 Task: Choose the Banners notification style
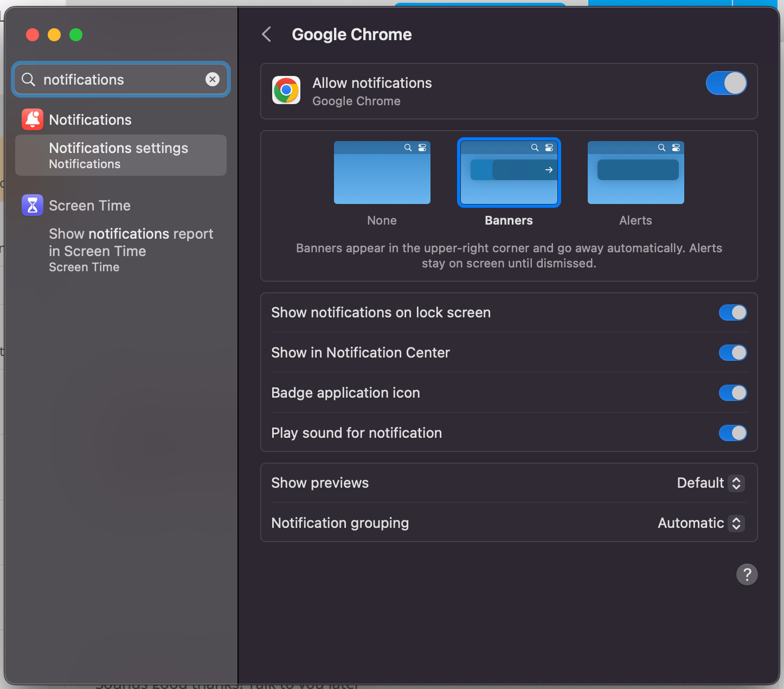(509, 173)
